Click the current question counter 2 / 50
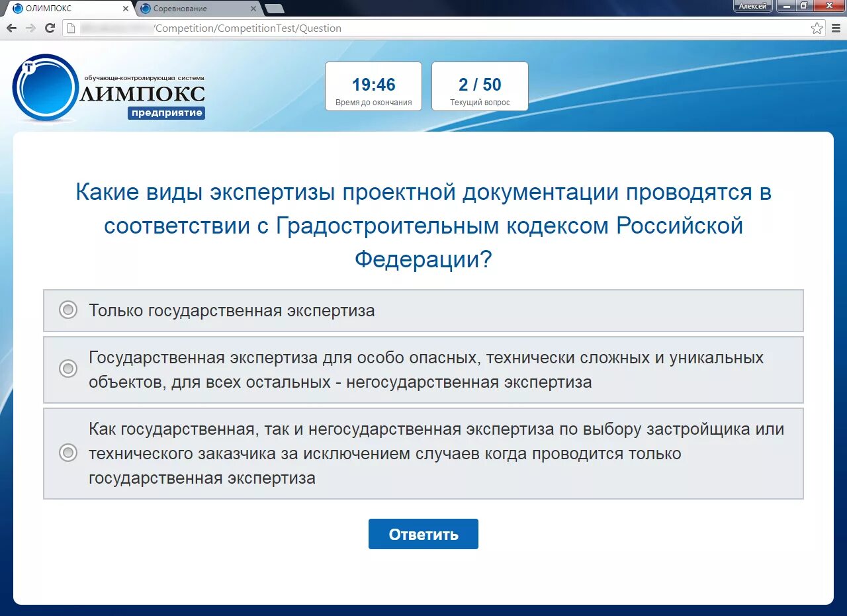847x616 pixels. pyautogui.click(x=480, y=85)
